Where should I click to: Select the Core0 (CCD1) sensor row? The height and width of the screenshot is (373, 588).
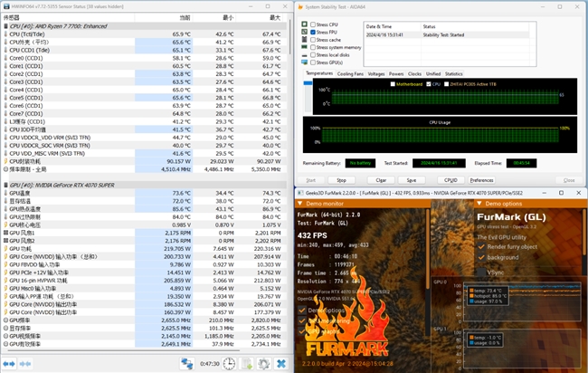[x=144, y=58]
